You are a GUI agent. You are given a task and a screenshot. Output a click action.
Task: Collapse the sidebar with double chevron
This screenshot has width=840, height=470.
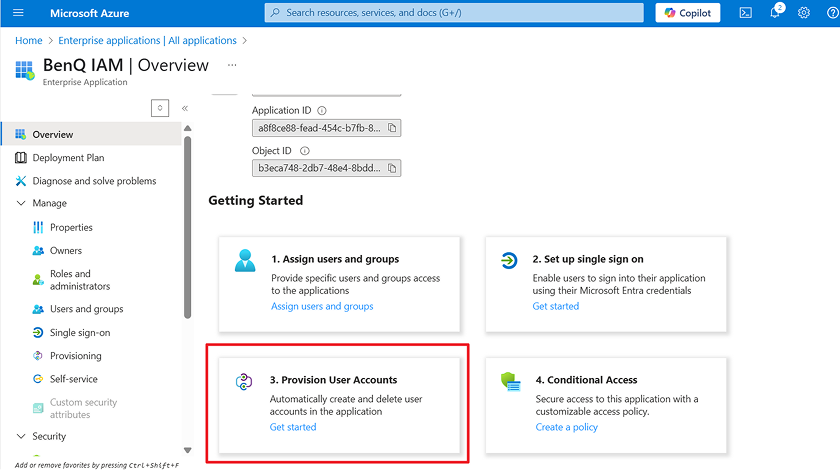(x=184, y=108)
